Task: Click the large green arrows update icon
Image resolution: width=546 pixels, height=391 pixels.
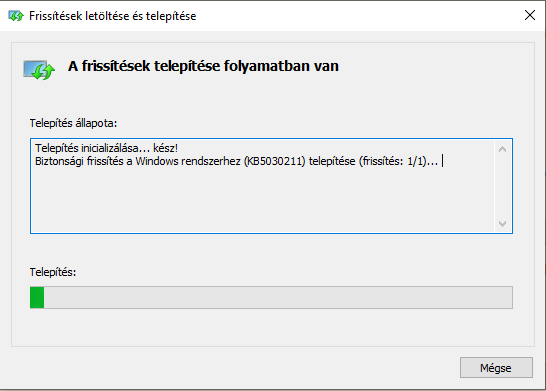Action: 39,70
